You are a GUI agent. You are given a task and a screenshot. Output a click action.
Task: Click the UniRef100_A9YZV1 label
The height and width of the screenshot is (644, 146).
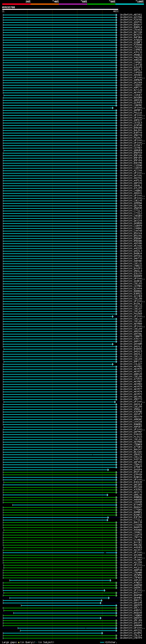pos(131,630)
